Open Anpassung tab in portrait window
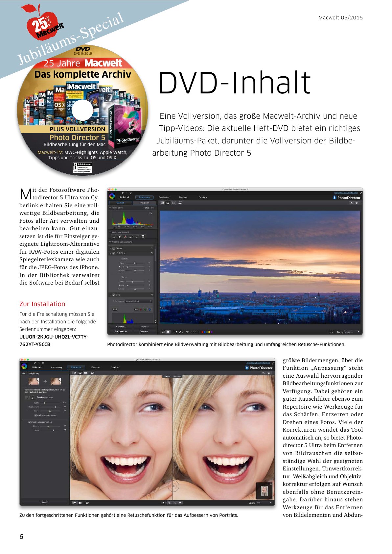Image resolution: width=392 pixels, height=554 pixels. (57, 367)
